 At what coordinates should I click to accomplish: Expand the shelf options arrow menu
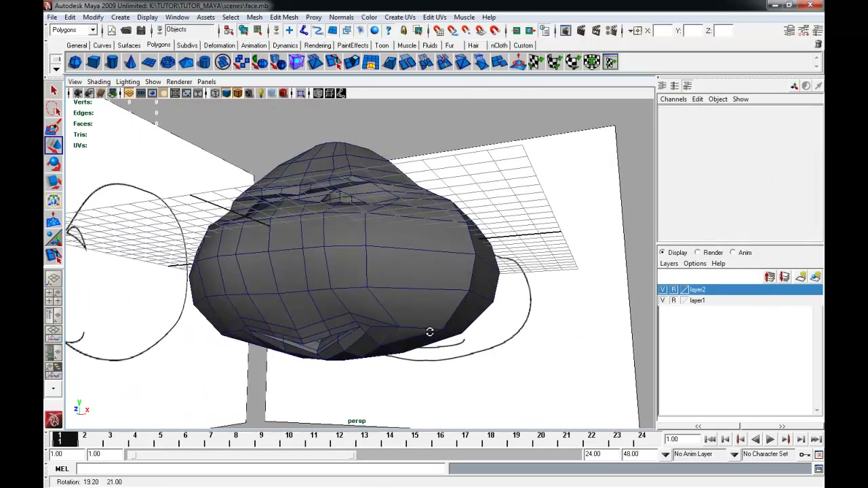tap(56, 69)
